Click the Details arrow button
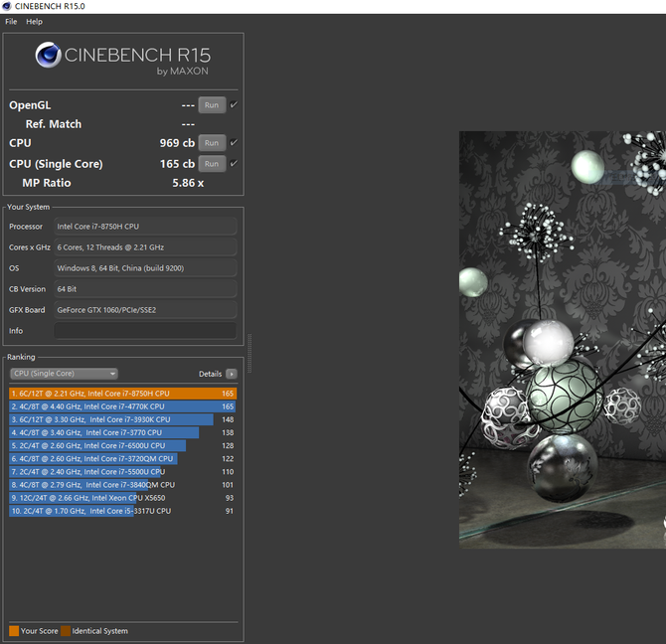Viewport: 666px width, 644px height. (232, 374)
